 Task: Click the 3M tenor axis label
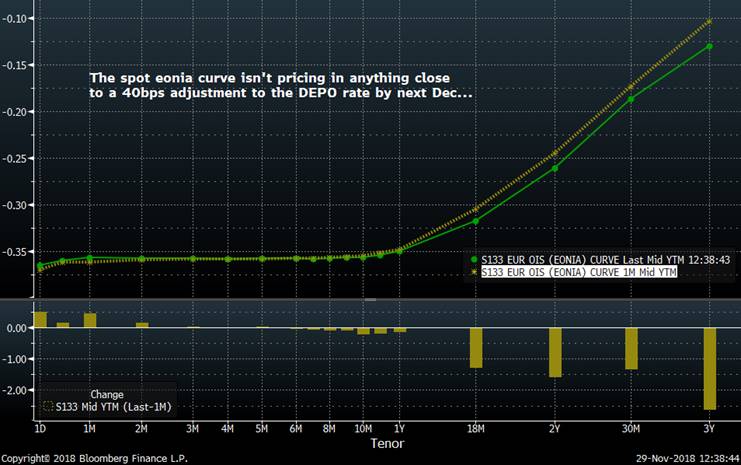coord(192,429)
